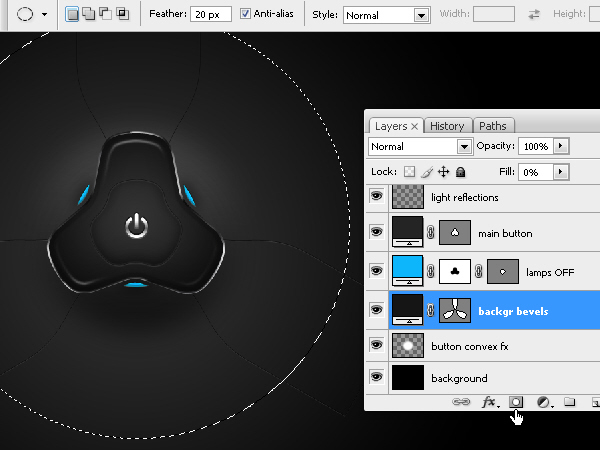Choose the Intersect with selection icon

122,15
